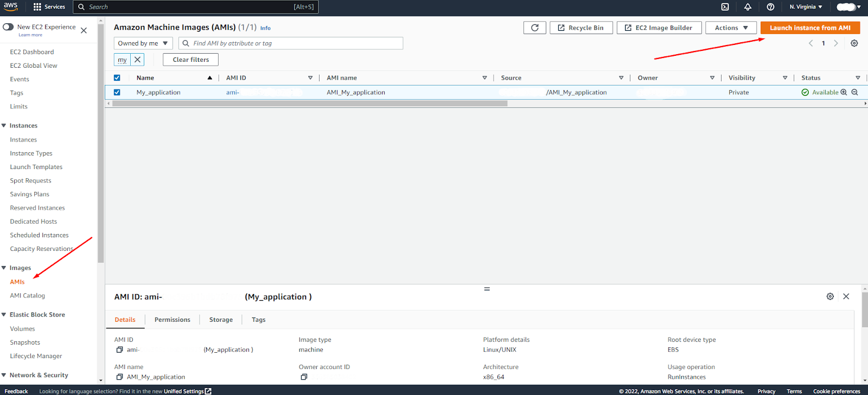This screenshot has height=395, width=868.
Task: Open the help question mark icon
Action: 770,7
